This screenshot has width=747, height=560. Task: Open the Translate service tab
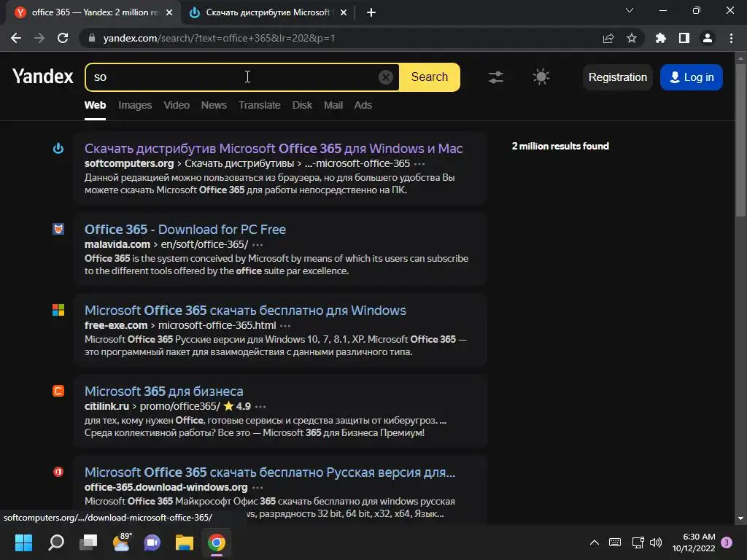click(259, 105)
